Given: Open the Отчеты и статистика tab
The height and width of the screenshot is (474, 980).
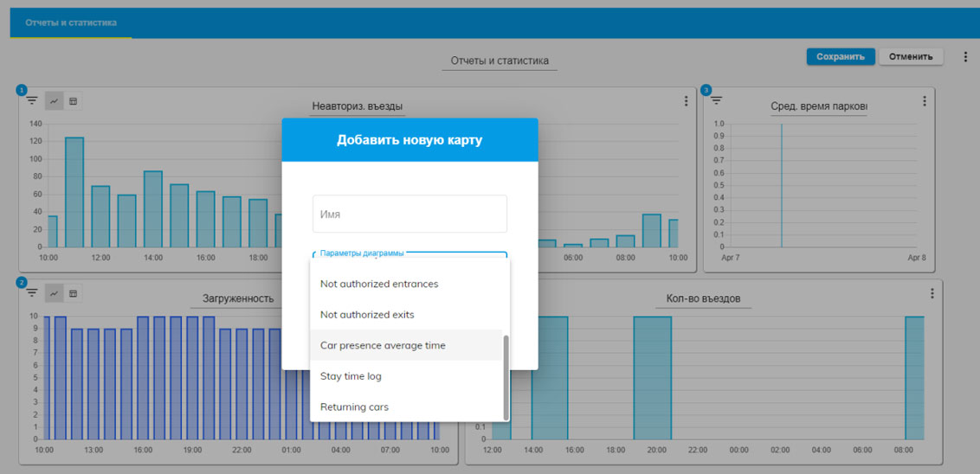Looking at the screenshot, I should (71, 22).
